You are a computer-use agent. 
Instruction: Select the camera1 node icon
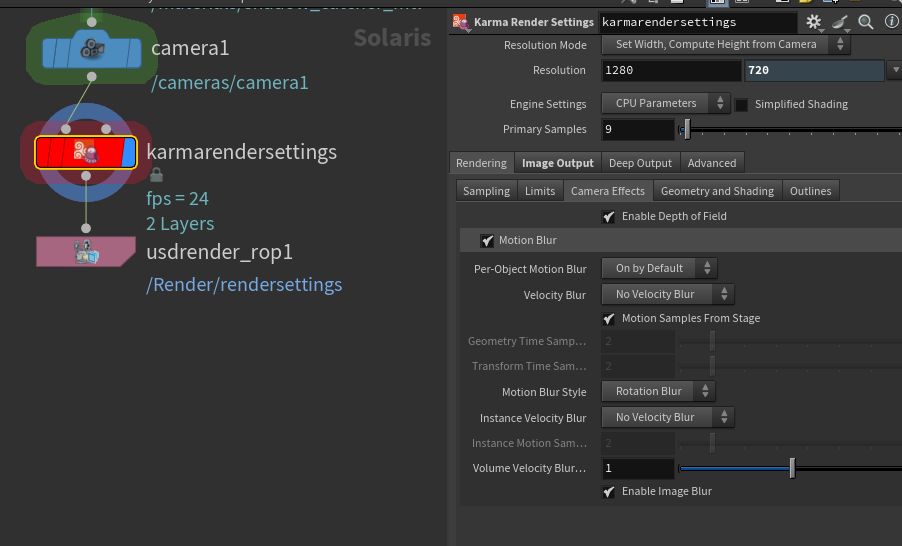91,46
